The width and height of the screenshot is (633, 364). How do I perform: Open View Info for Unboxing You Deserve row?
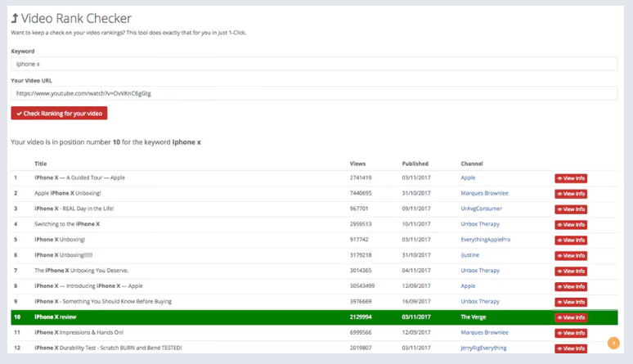click(x=571, y=271)
